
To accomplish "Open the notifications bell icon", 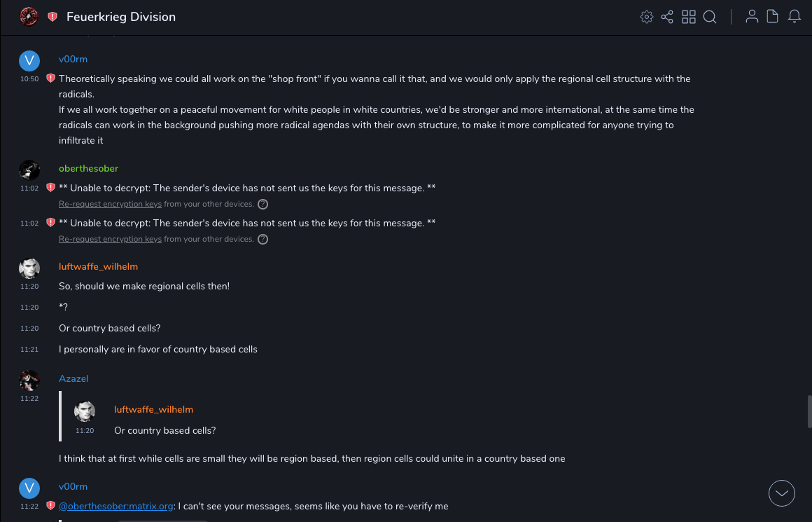I will [794, 17].
